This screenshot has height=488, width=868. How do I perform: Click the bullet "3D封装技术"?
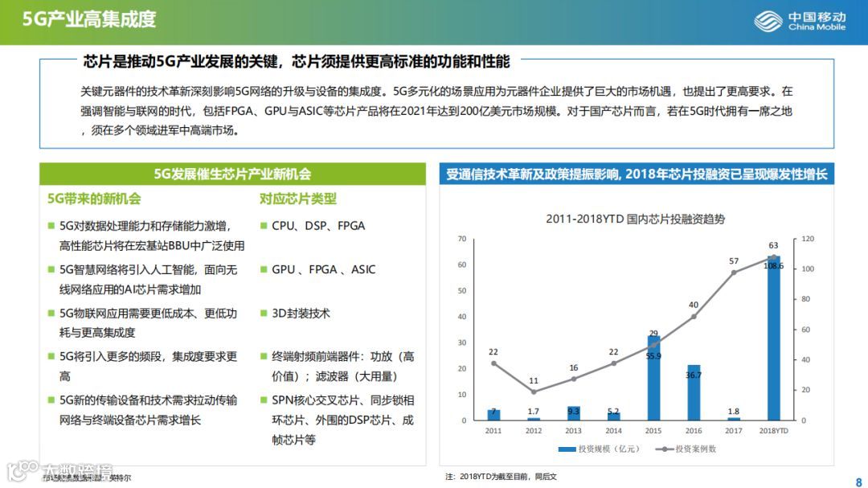pyautogui.click(x=301, y=314)
